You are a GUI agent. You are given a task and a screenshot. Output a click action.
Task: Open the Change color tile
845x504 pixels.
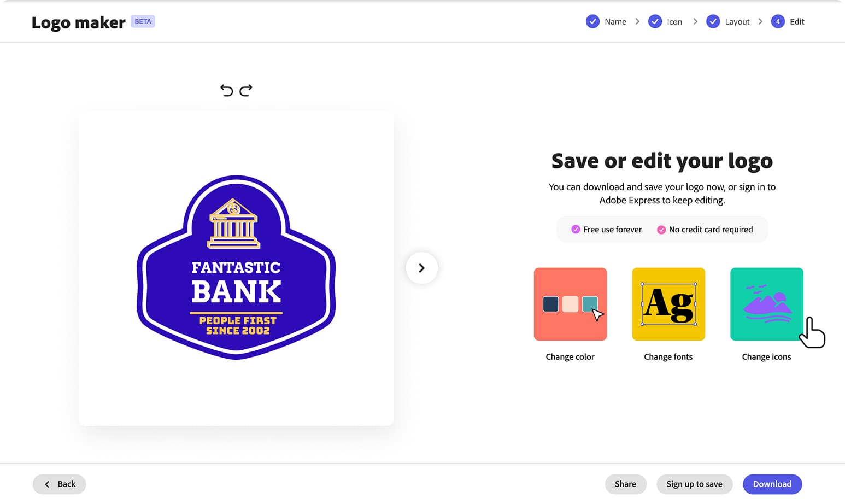(x=570, y=304)
